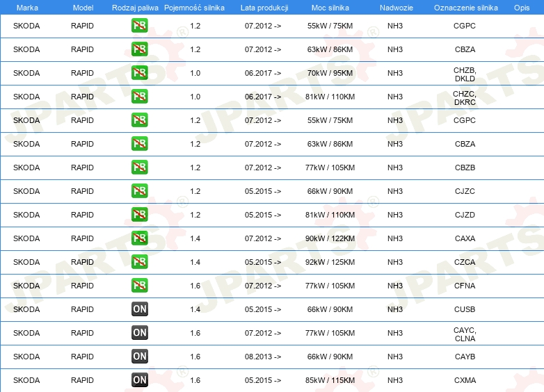Click the engine code CJZC
544x392 pixels.
coord(465,191)
